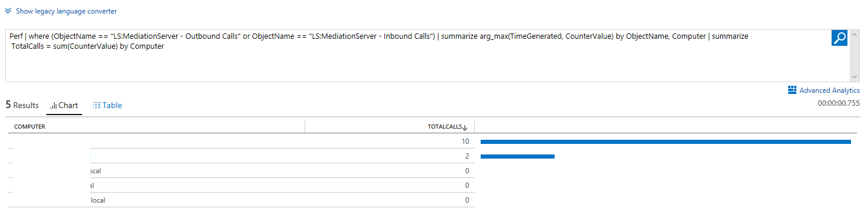Click the TotalCalls value 2

467,156
